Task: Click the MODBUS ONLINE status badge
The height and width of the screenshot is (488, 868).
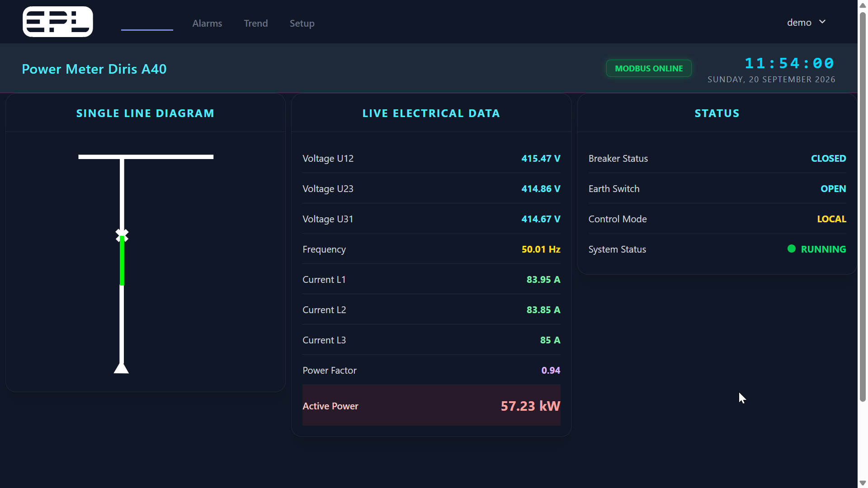Action: tap(649, 68)
